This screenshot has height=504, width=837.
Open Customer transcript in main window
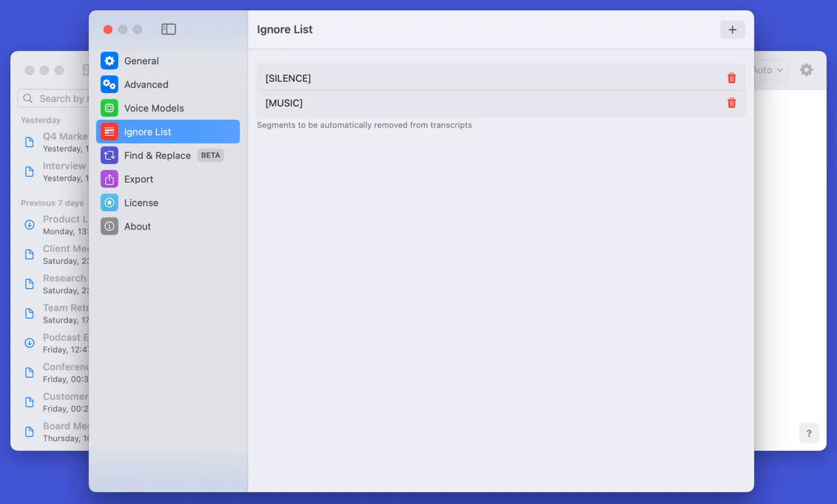[x=54, y=402]
